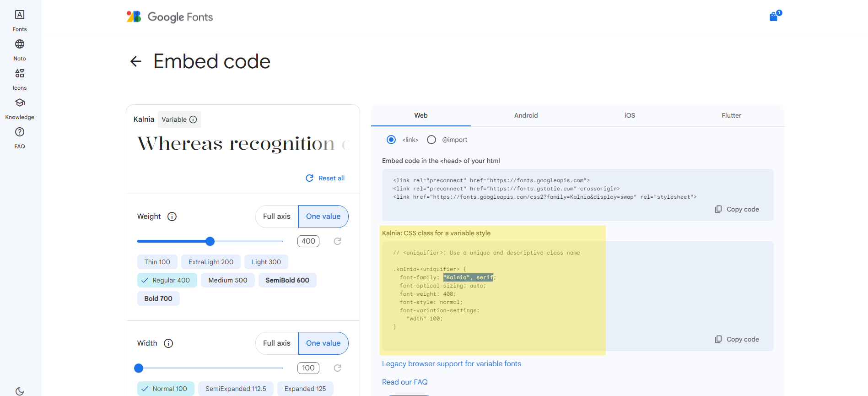Screen dimensions: 868x396
Task: Edit the Weight value field showing 400
Action: (x=308, y=241)
